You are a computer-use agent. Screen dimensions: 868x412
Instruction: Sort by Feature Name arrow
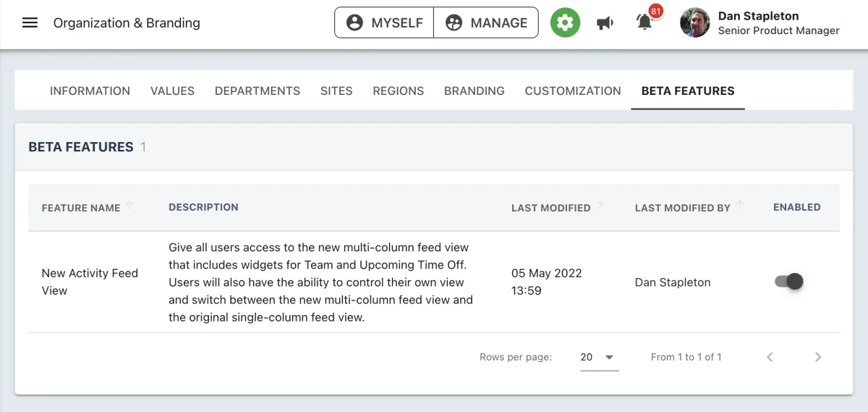[x=129, y=206]
